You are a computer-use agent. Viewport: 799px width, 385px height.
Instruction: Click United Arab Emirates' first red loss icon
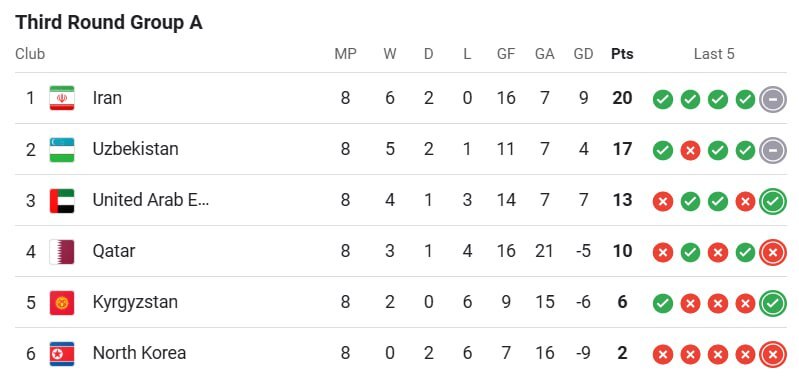point(662,202)
